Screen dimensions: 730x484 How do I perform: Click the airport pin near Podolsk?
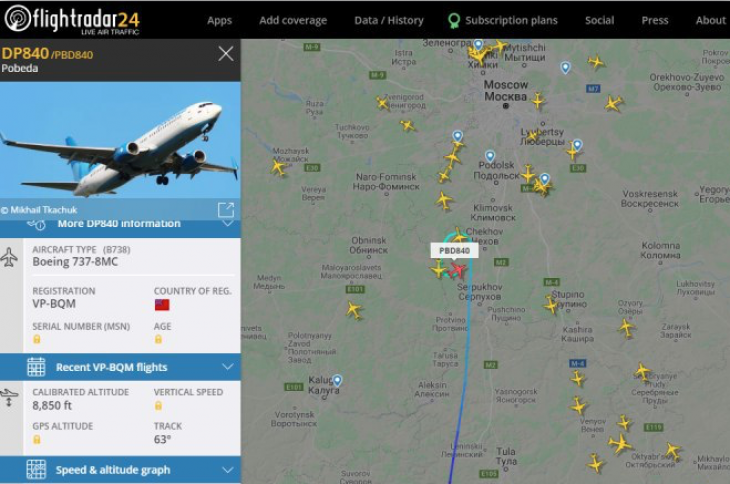(490, 156)
